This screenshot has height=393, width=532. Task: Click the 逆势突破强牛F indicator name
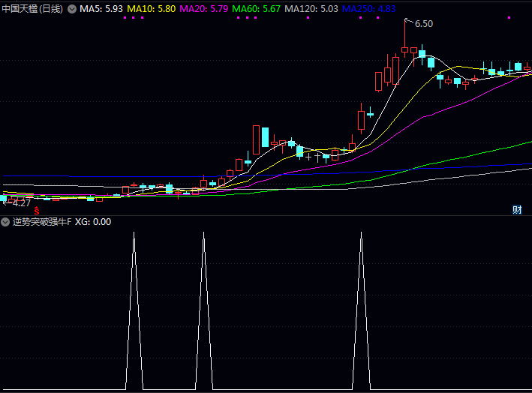[x=42, y=222]
